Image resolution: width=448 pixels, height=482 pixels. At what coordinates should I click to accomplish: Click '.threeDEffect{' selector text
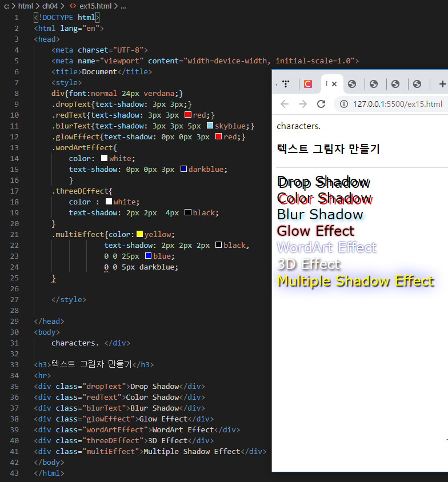point(82,191)
